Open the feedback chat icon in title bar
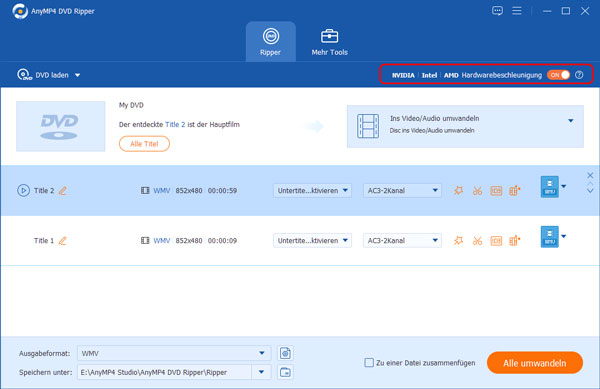 tap(497, 11)
